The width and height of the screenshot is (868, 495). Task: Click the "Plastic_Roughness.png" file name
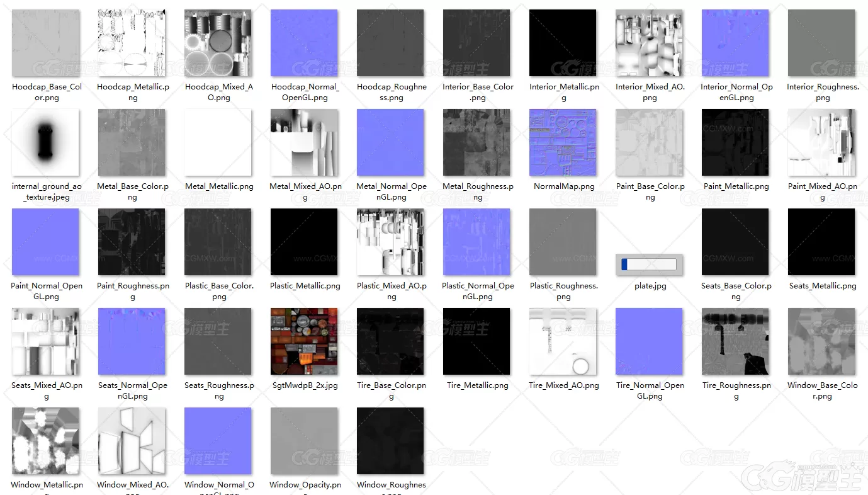tap(564, 291)
